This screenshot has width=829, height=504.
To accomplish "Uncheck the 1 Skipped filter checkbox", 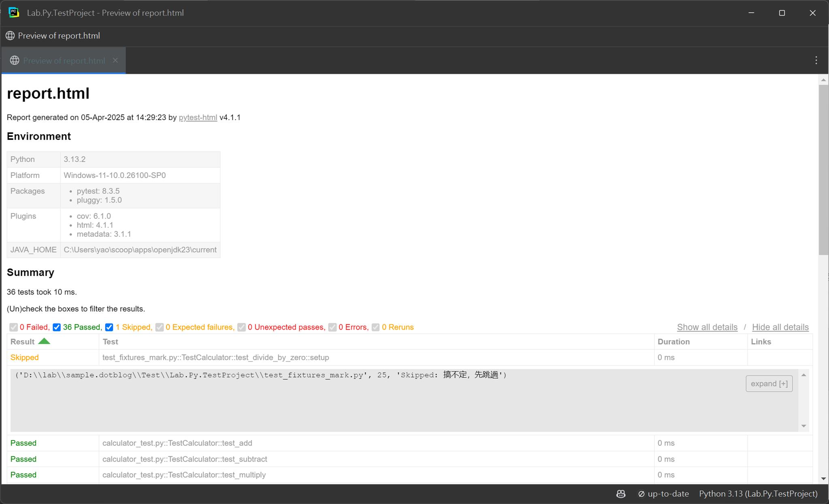I will pos(109,327).
